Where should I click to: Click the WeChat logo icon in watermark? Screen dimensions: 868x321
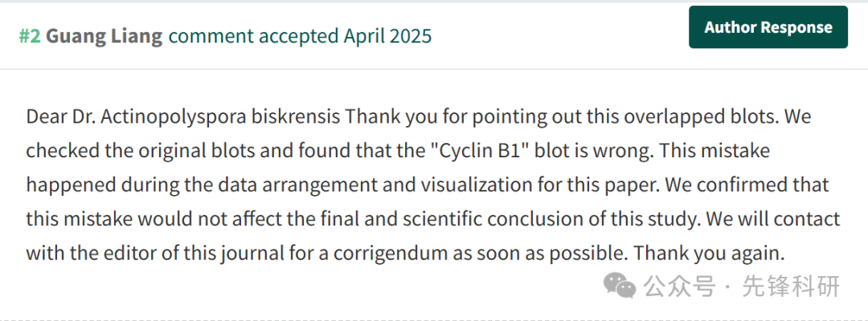pos(620,286)
